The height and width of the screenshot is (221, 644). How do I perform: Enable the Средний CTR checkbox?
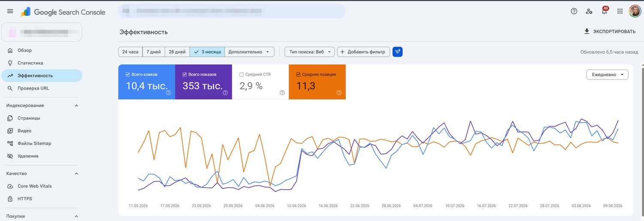pos(241,74)
